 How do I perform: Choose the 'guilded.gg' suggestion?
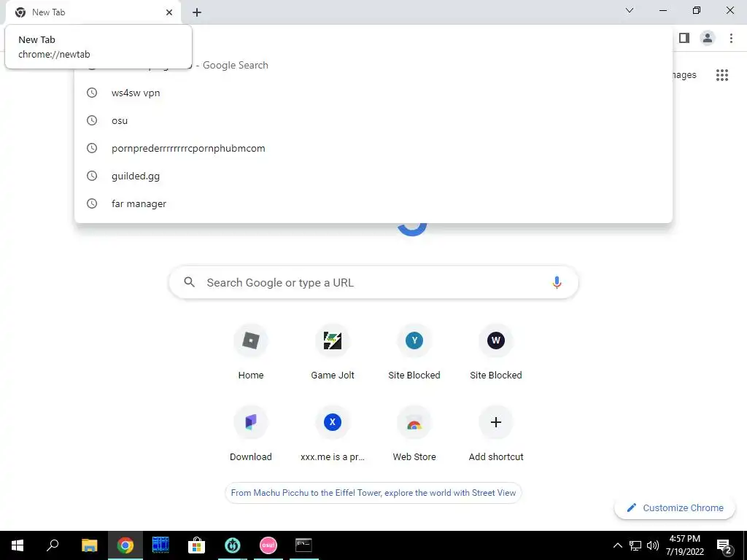(373, 176)
